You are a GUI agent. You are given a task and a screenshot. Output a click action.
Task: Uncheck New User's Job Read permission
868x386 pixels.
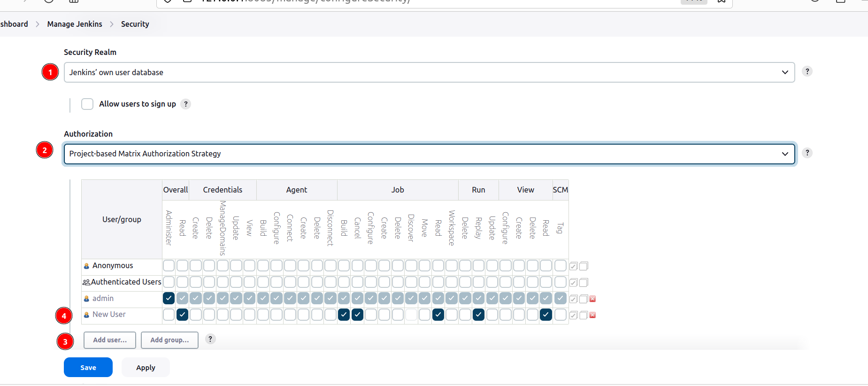438,315
